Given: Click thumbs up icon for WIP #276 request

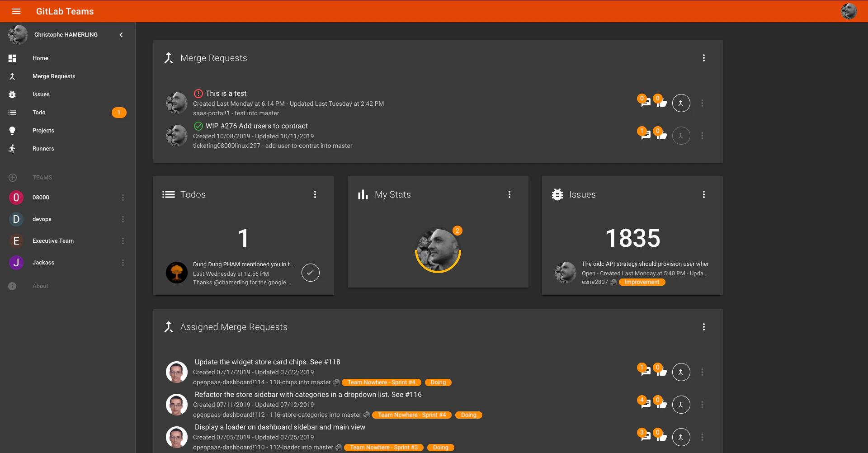Looking at the screenshot, I should [661, 135].
